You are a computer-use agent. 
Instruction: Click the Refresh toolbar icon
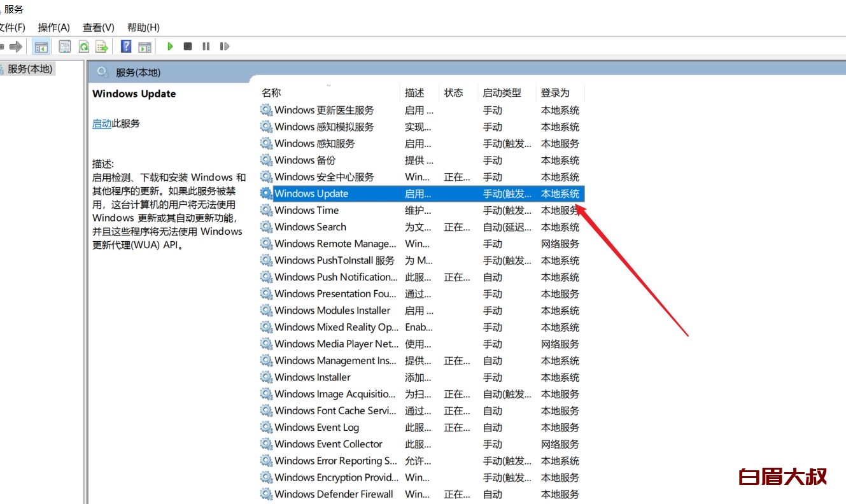83,46
